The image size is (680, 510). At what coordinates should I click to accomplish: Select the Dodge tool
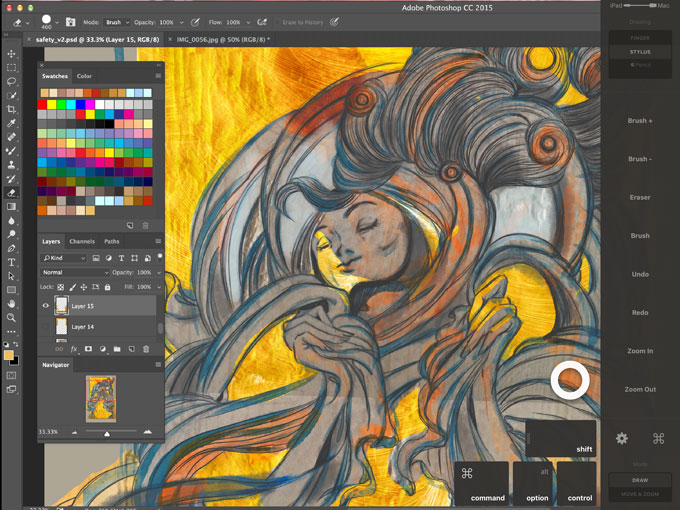[x=12, y=234]
